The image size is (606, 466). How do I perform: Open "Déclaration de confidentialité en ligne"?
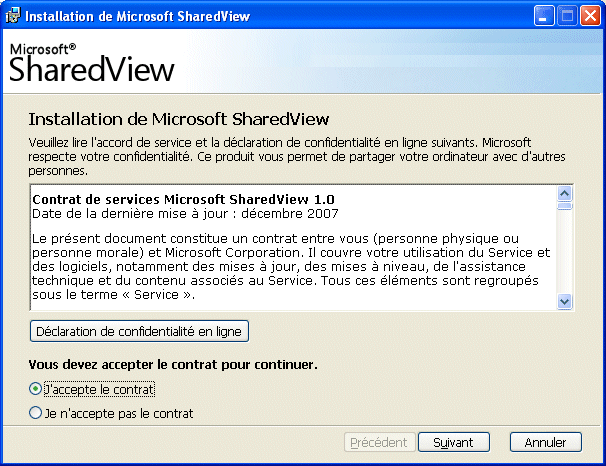139,332
